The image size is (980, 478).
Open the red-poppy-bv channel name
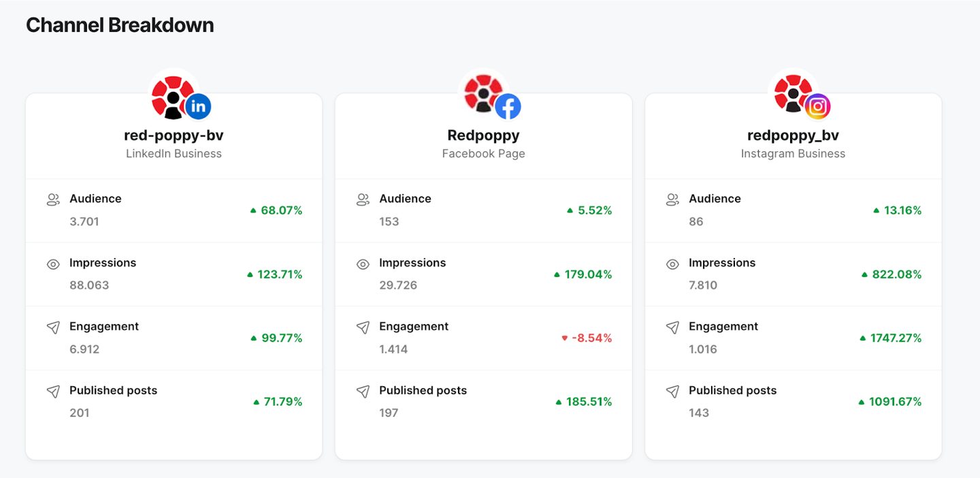click(x=174, y=135)
